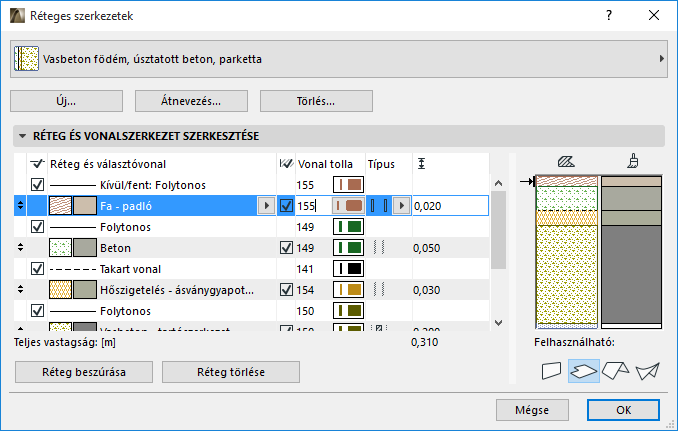Click the Réteg törlése button
Screen dimensions: 678x431
click(x=231, y=372)
